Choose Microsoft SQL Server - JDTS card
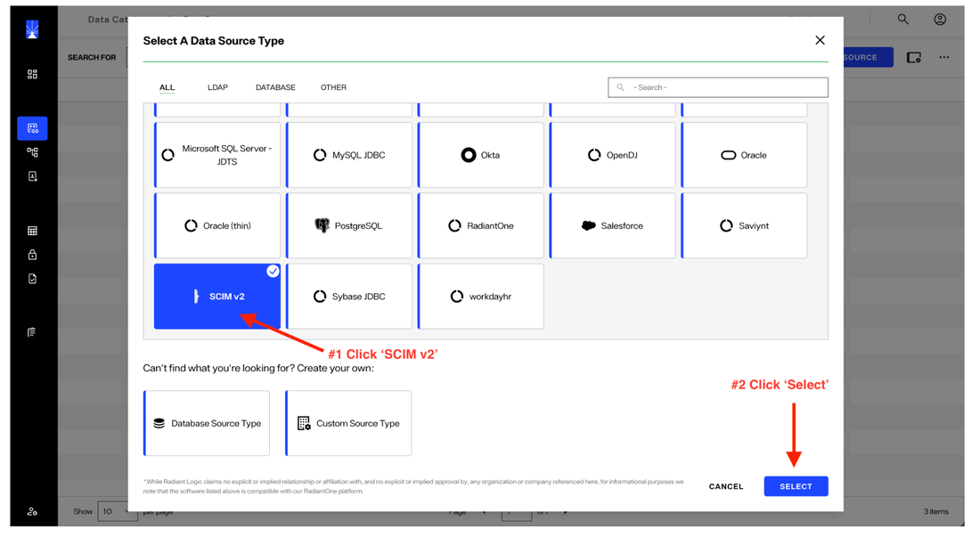The width and height of the screenshot is (980, 537). (216, 155)
